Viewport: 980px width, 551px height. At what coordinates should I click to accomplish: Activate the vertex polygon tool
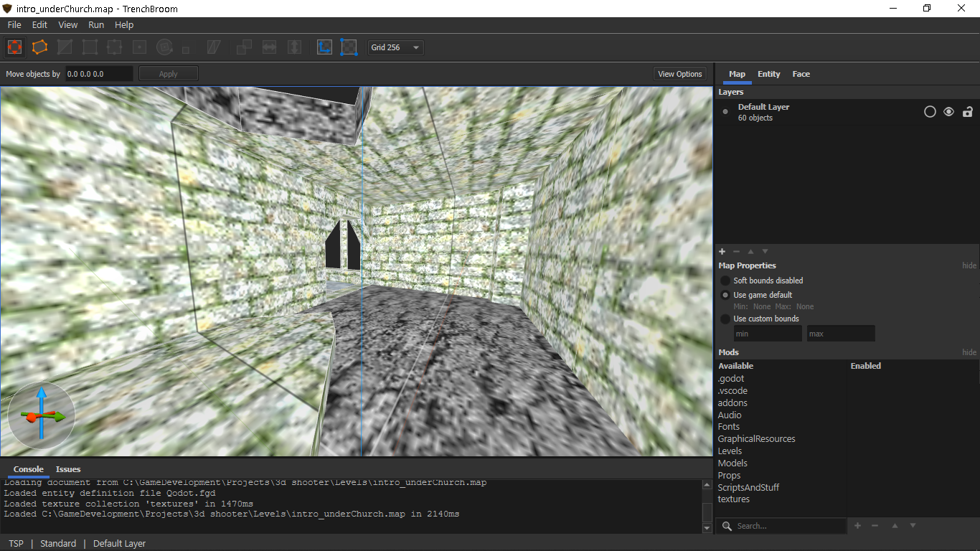tap(90, 47)
